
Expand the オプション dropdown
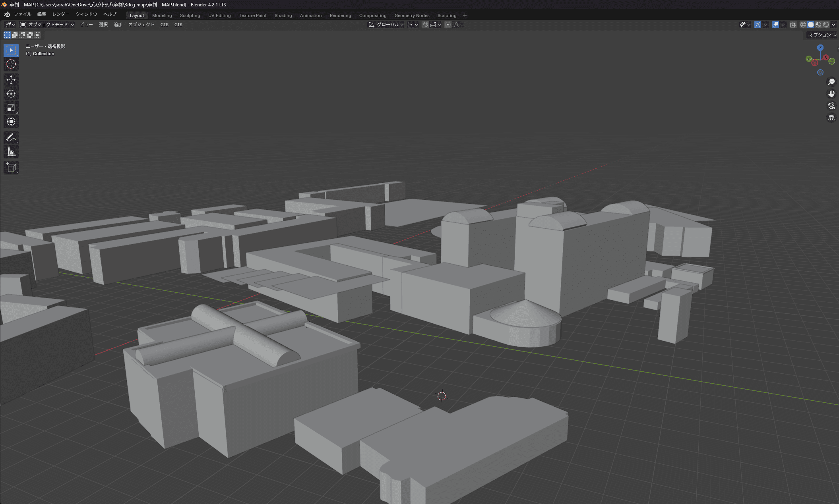(822, 35)
